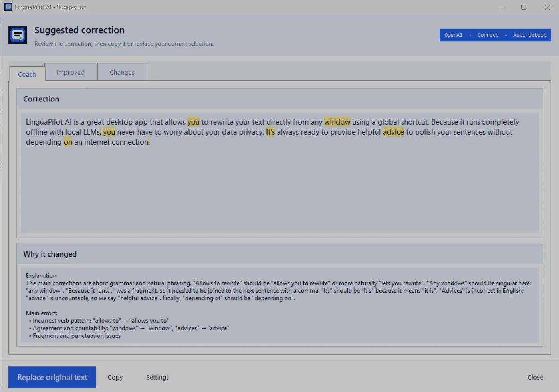Copy the corrected text

click(x=115, y=377)
